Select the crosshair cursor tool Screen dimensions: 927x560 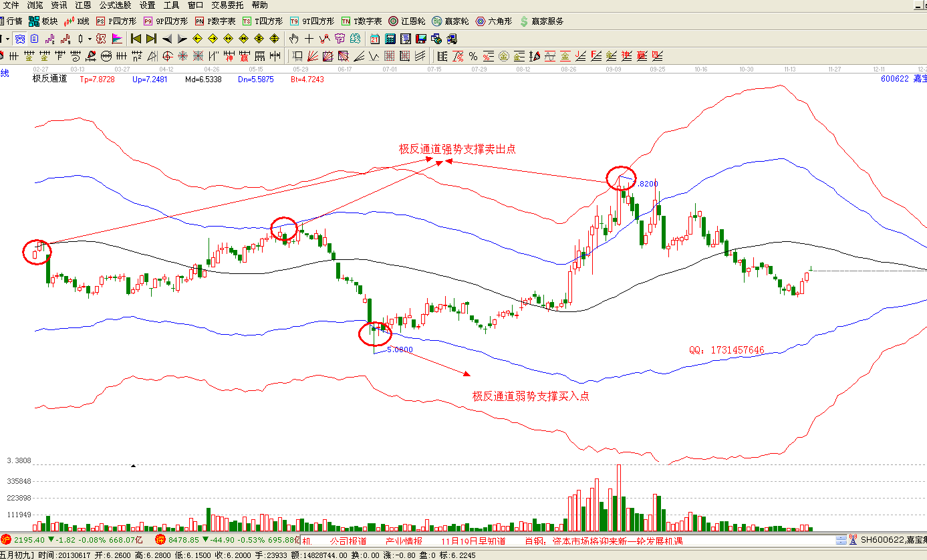pyautogui.click(x=309, y=38)
